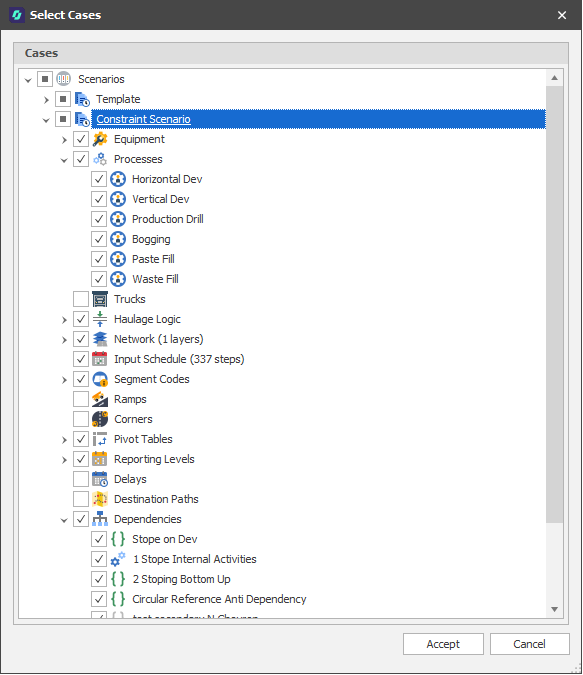Enable the Trucks checkbox
This screenshot has width=583, height=675.
click(81, 299)
